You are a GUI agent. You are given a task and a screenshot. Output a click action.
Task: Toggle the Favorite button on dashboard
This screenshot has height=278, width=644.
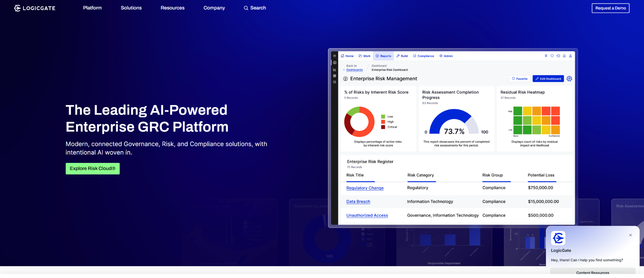coord(519,79)
